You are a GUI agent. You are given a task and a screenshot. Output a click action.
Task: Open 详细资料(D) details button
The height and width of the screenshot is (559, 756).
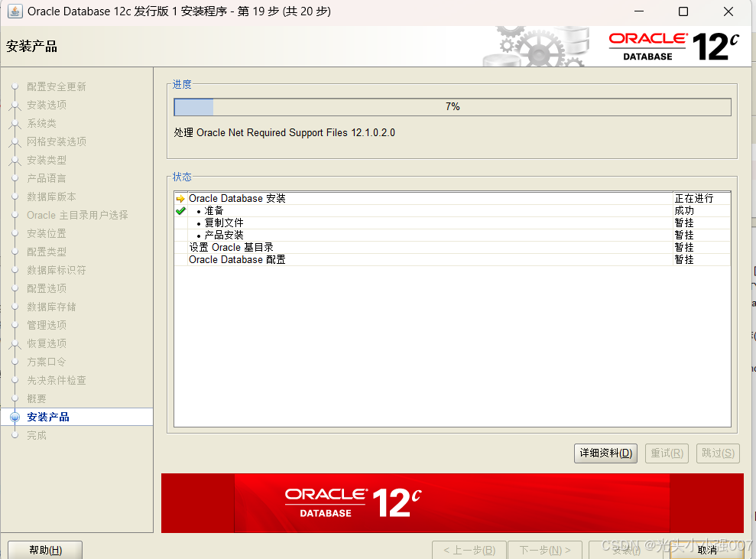coord(605,453)
